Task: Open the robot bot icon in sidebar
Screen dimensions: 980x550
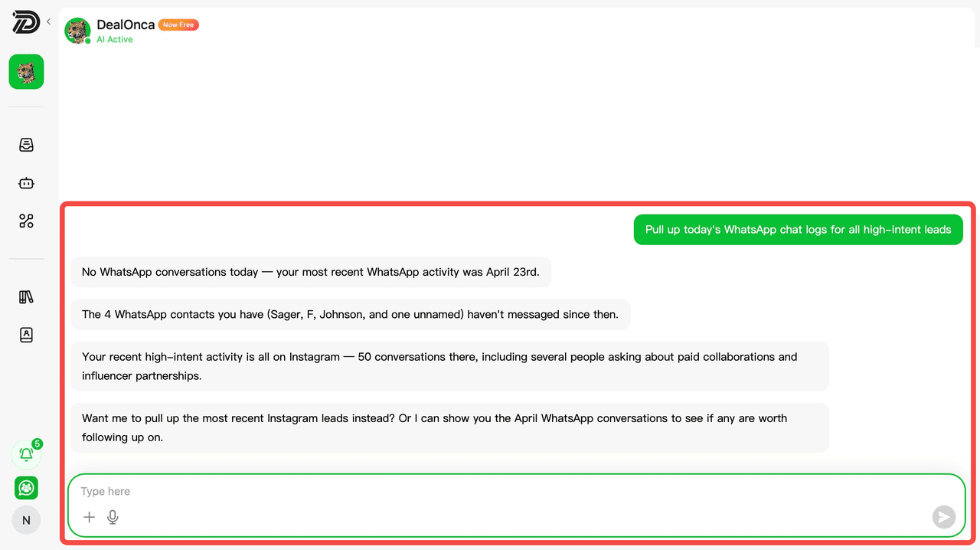Action: 26,183
